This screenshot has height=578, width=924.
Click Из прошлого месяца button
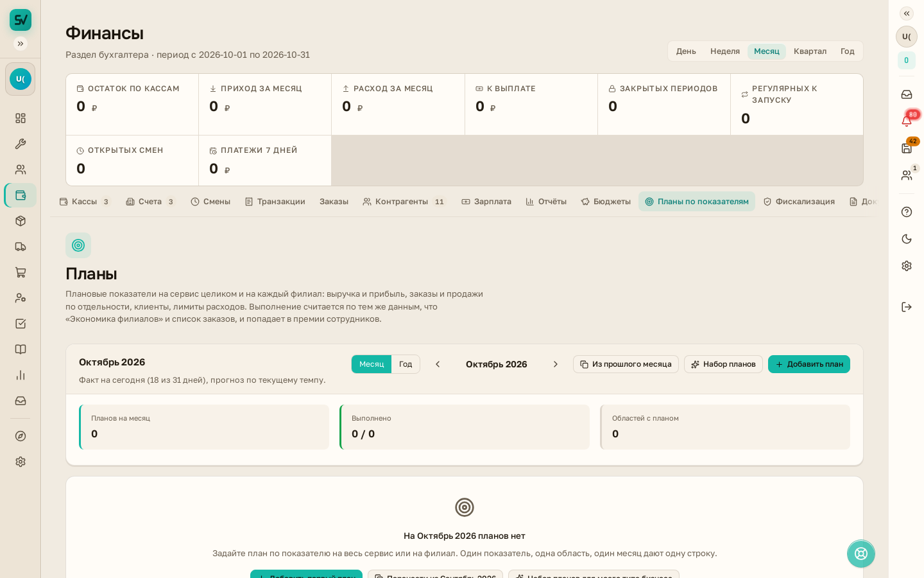(626, 364)
